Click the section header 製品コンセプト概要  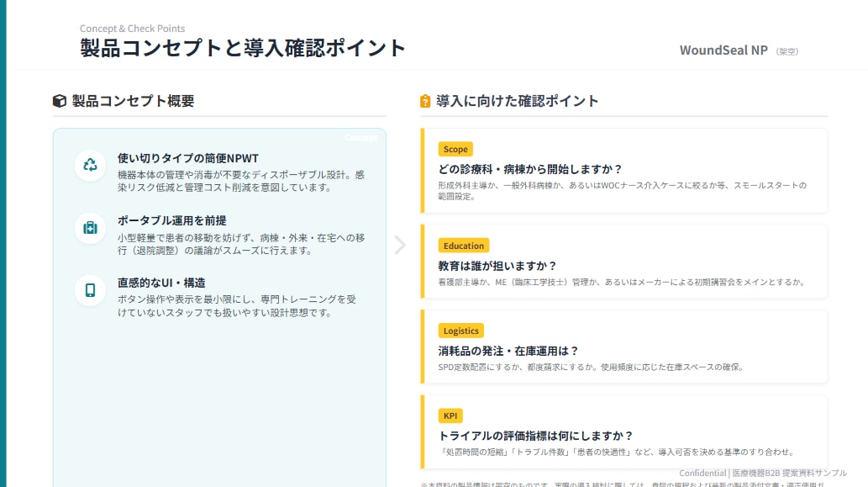coord(133,101)
